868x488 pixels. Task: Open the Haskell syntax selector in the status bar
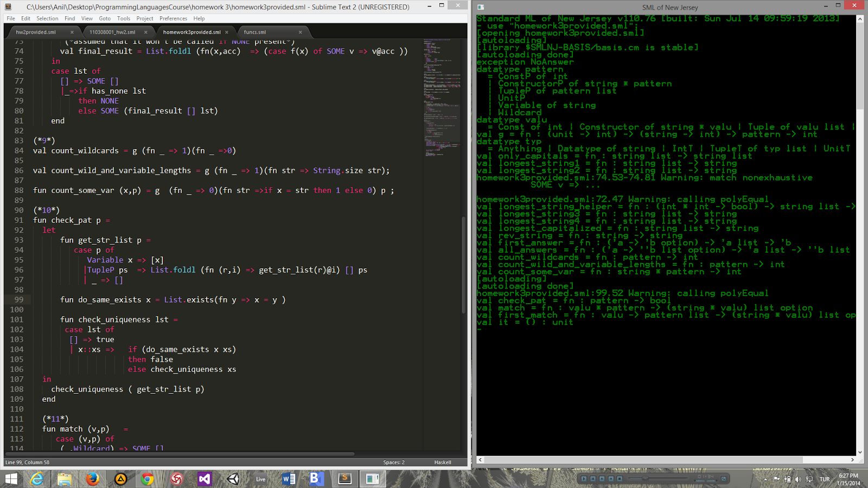click(442, 462)
